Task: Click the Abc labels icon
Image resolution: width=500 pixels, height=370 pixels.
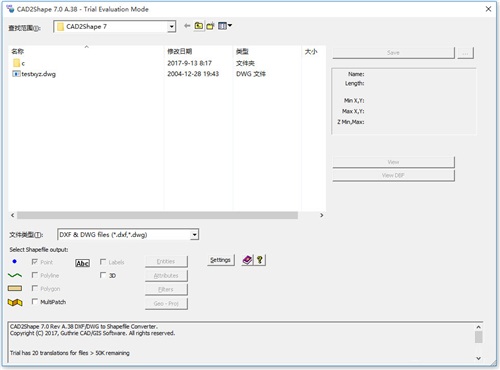Action: (x=82, y=263)
